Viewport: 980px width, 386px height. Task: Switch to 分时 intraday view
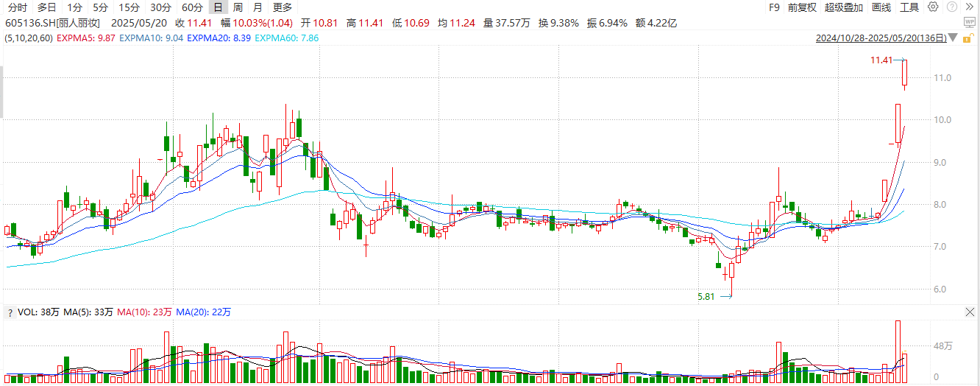pos(18,7)
